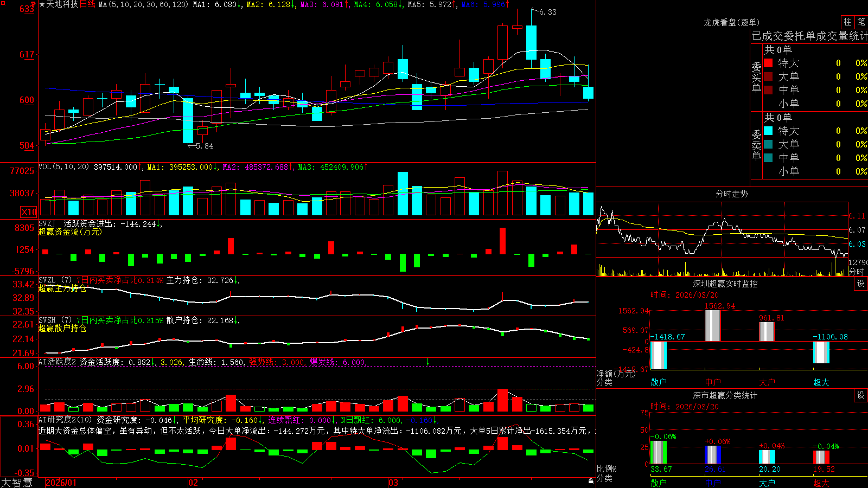
Task: Switch 龙虎看盘 to 柱 bar view
Action: pos(847,22)
